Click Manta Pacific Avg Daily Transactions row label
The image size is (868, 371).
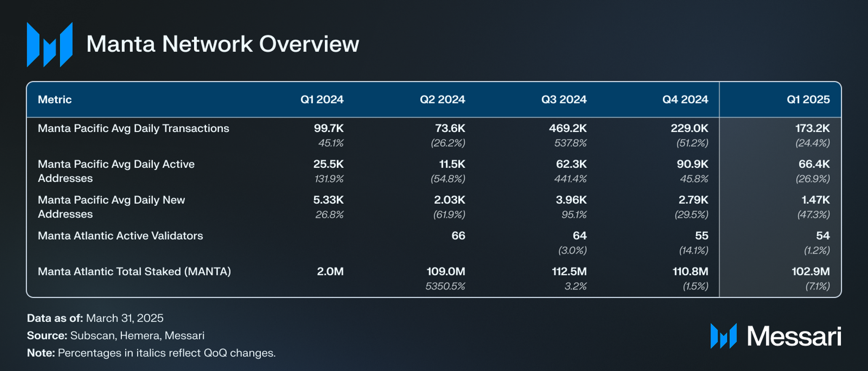coord(133,129)
